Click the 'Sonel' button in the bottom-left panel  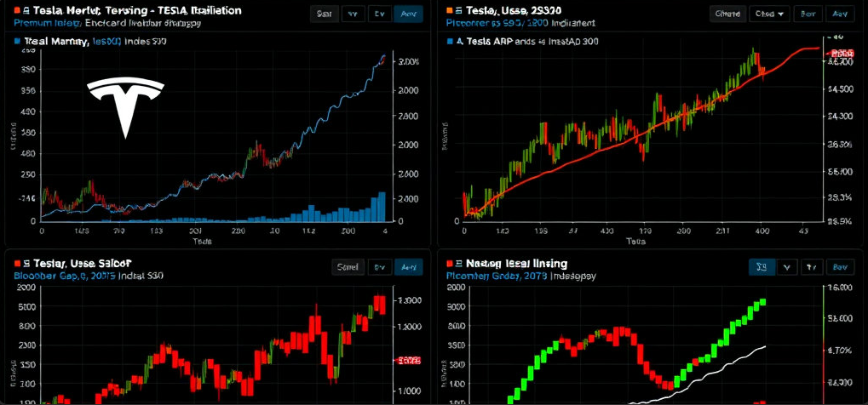coord(348,267)
